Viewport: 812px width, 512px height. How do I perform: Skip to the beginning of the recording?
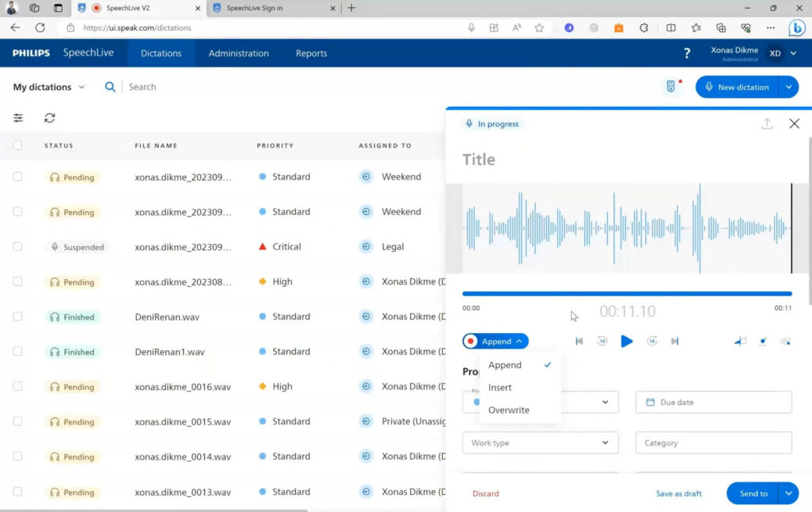[x=579, y=341]
